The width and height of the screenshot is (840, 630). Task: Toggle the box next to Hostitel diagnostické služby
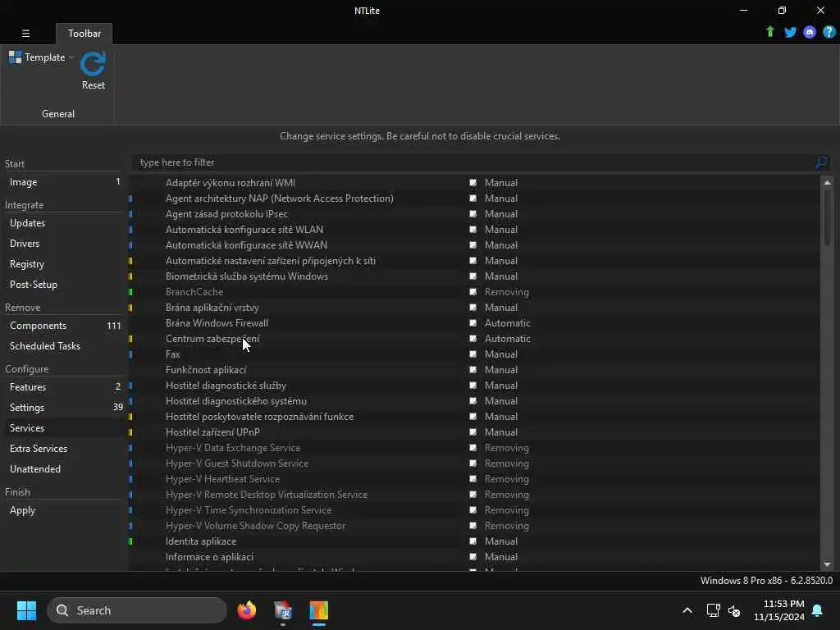point(473,386)
